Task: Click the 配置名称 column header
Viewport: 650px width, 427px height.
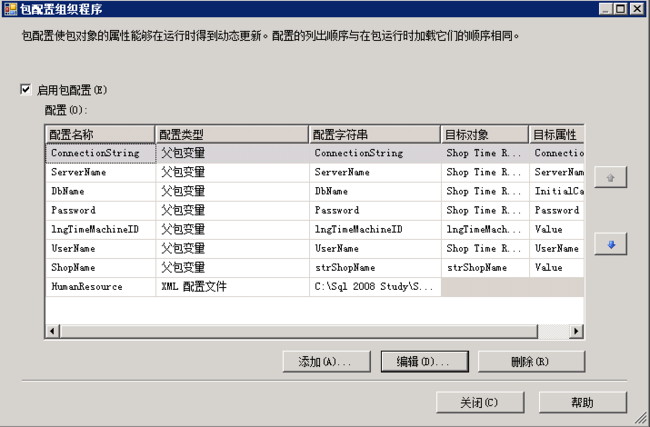Action: coord(100,134)
